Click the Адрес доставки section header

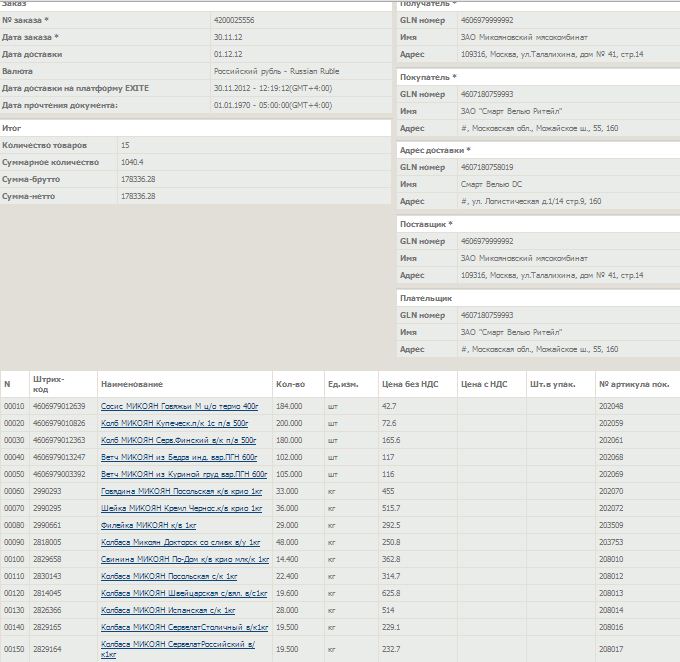[x=538, y=150]
